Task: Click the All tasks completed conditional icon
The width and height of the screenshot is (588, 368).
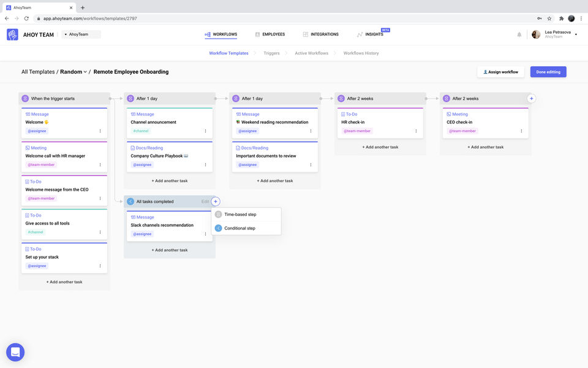Action: coord(130,202)
